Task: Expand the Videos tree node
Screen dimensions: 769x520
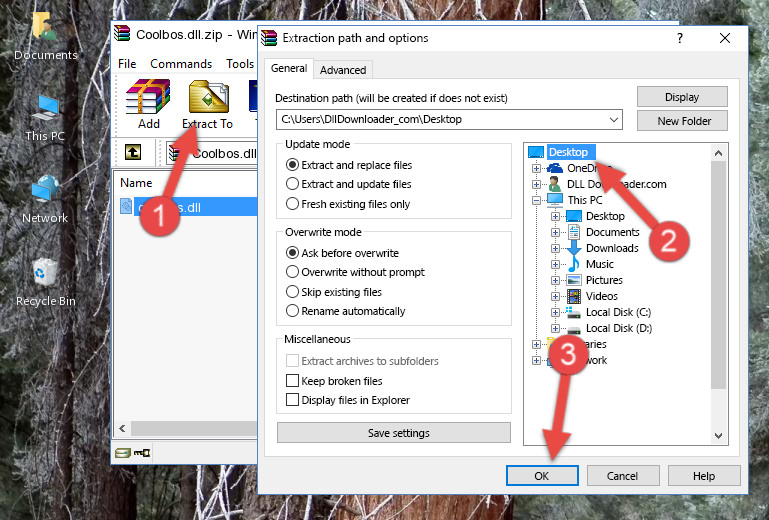Action: click(555, 296)
